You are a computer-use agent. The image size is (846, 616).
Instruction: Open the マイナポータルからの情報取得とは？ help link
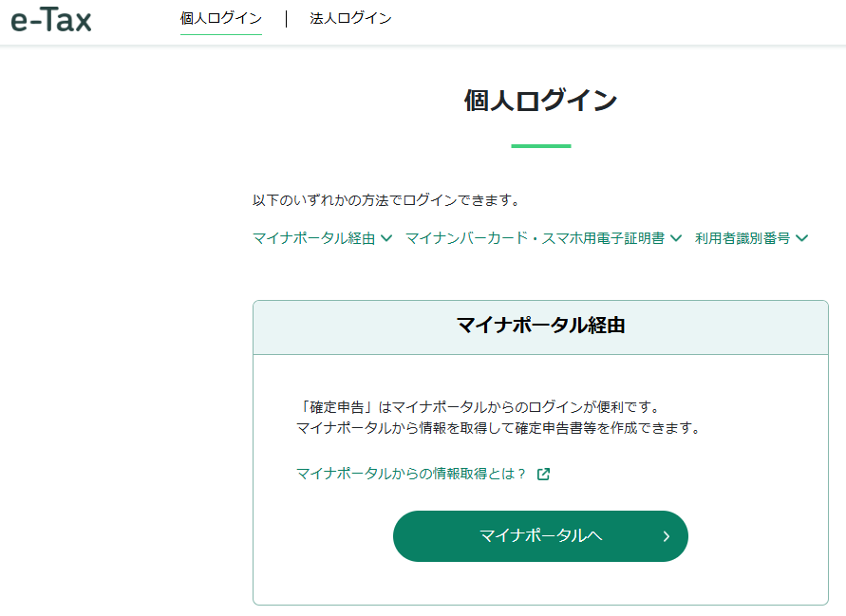[411, 474]
